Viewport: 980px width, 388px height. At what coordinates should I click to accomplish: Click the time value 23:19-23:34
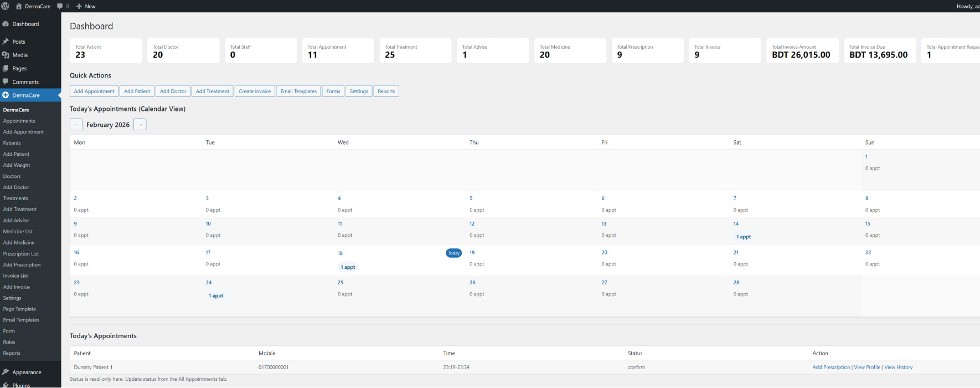click(456, 367)
